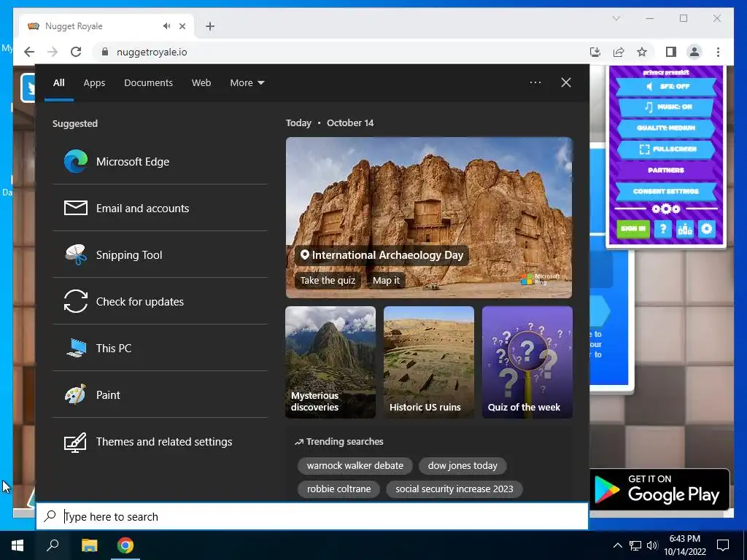
Task: Toggle Chrome side panel
Action: tap(671, 52)
